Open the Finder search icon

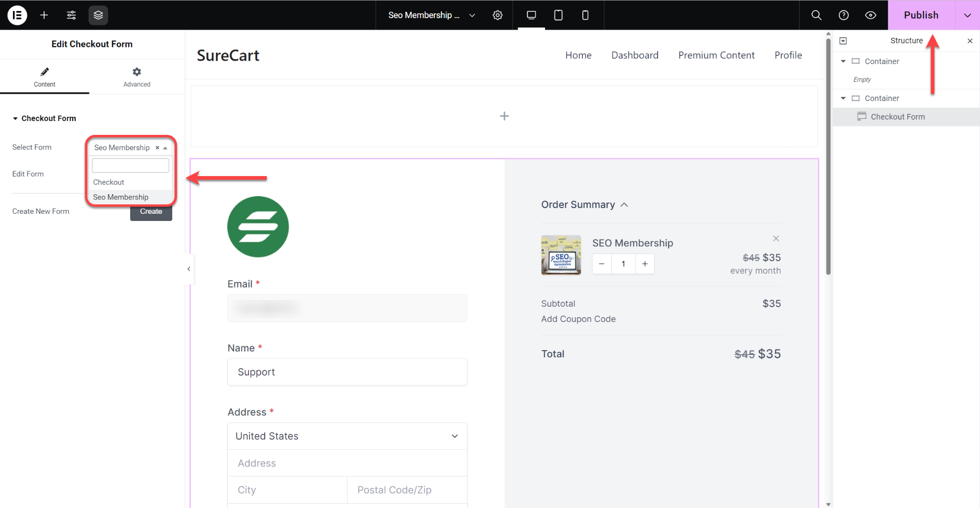point(816,15)
